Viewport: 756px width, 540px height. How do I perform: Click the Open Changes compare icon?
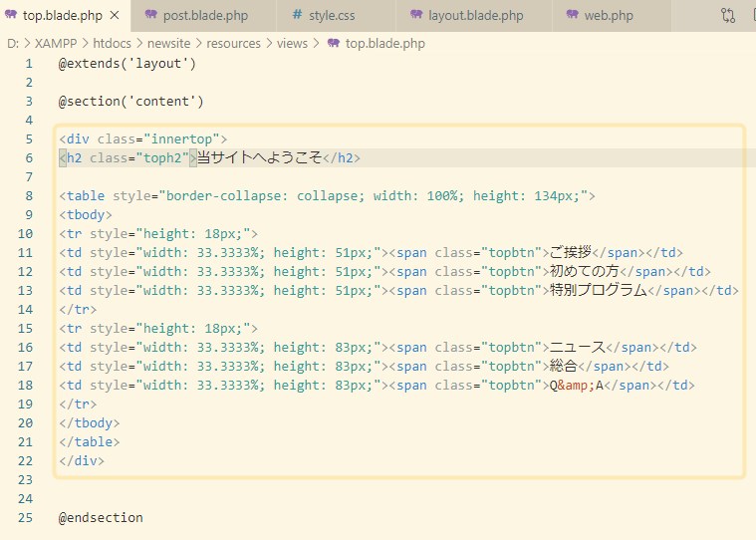tap(728, 16)
